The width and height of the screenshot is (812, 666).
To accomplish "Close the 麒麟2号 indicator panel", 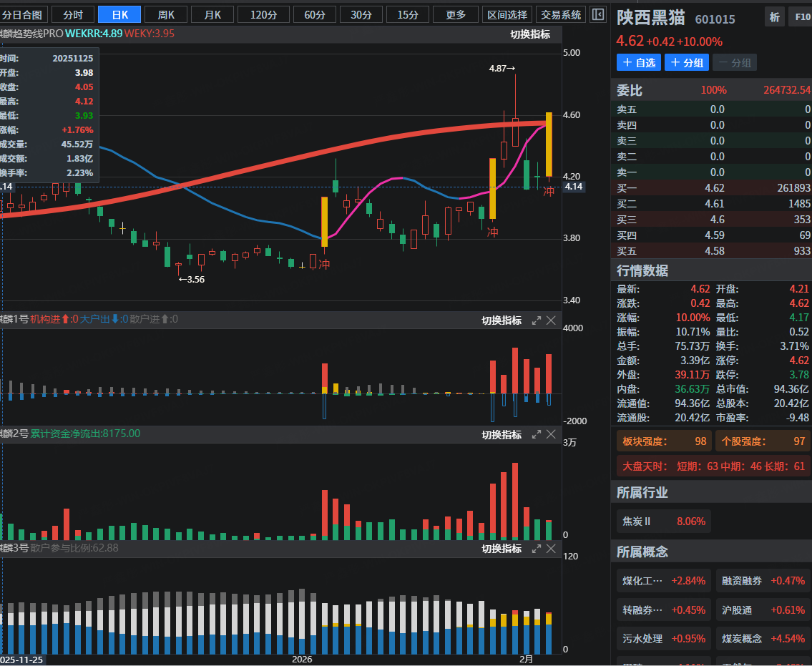I will tap(551, 434).
